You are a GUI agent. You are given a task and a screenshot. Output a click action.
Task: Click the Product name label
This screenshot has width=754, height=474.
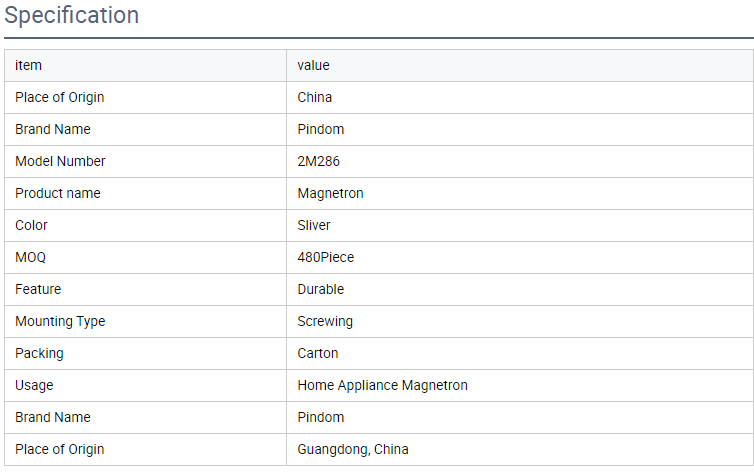click(58, 193)
